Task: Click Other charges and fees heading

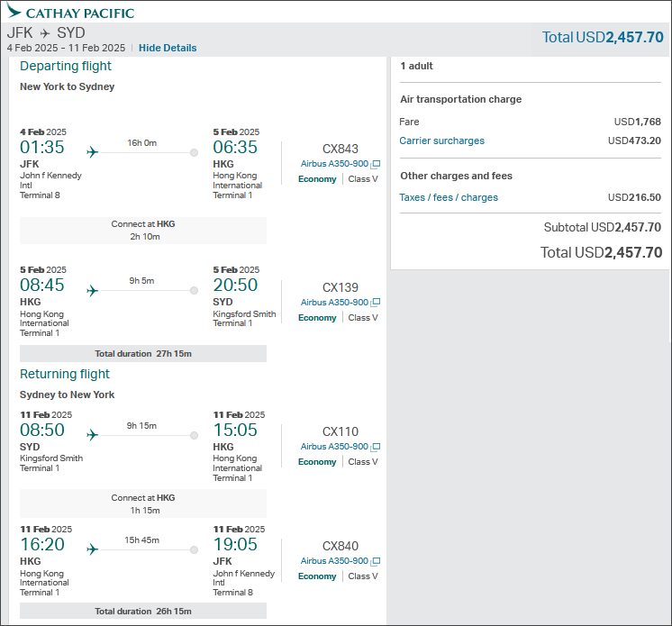Action: point(457,176)
